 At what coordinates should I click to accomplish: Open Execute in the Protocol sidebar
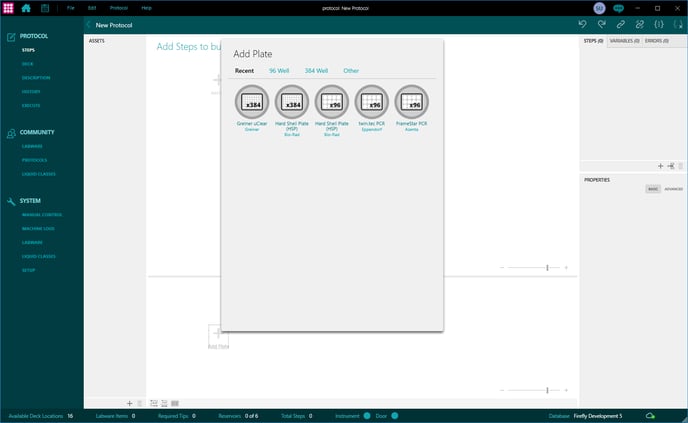point(31,105)
